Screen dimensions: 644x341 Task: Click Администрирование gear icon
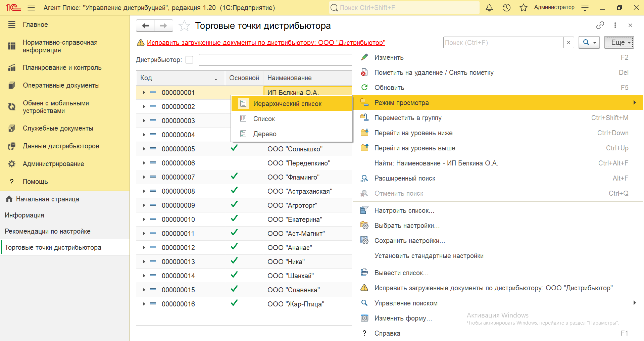click(12, 164)
